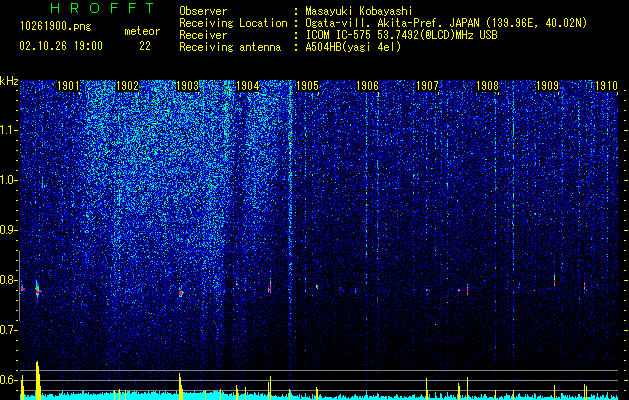The height and width of the screenshot is (400, 629).
Task: Click the meteor echo just after 1903
Action: click(x=181, y=293)
